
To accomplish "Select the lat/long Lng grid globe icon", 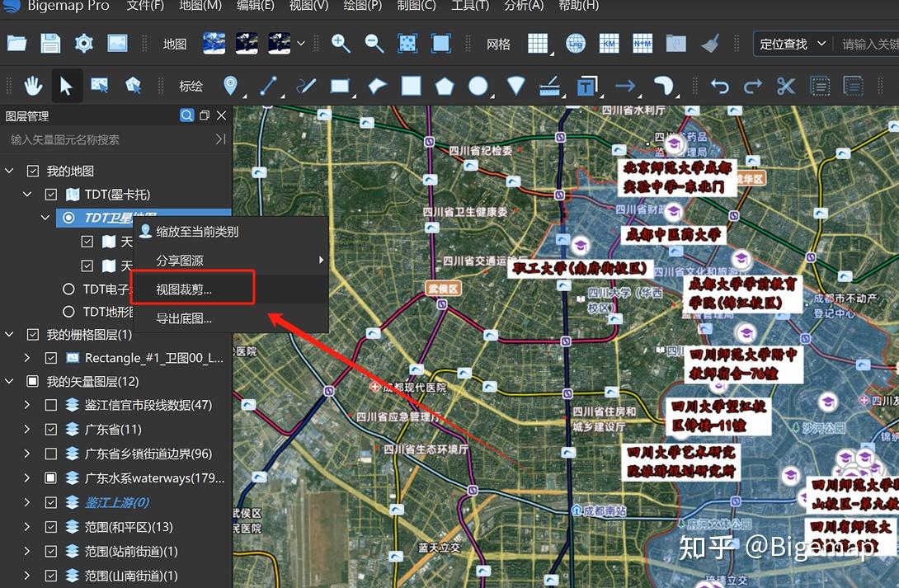I will tap(575, 44).
